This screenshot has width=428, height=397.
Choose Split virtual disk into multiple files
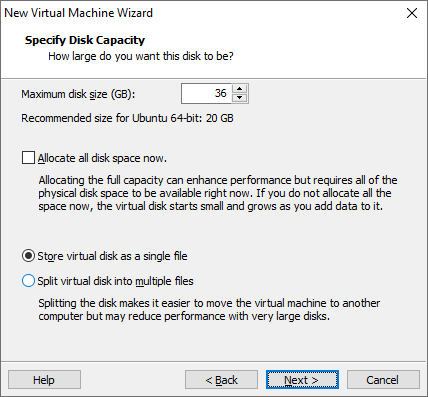pyautogui.click(x=28, y=281)
